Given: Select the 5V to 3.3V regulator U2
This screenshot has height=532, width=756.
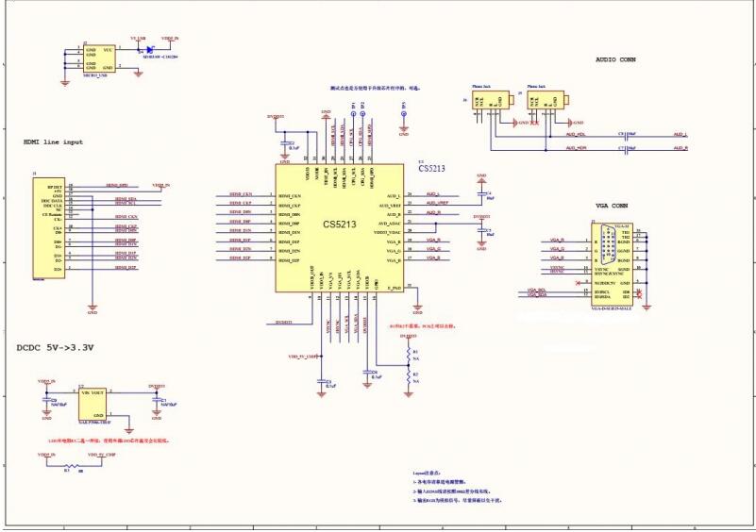Looking at the screenshot, I should tap(92, 405).
